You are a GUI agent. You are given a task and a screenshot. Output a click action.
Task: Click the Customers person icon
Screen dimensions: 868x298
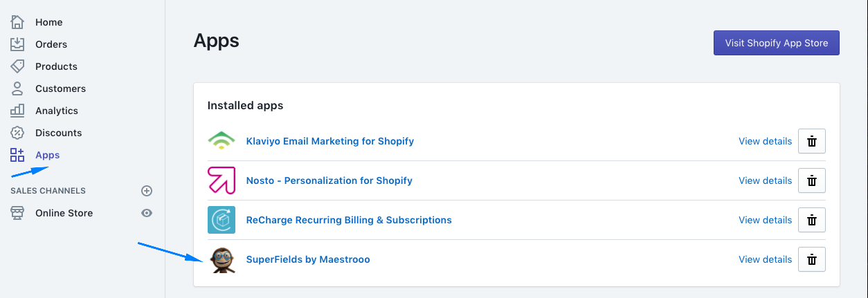(x=17, y=89)
